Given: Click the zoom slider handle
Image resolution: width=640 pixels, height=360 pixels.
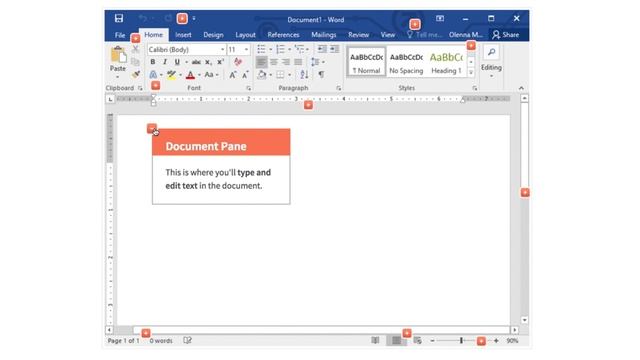Looking at the screenshot, I should [461, 340].
